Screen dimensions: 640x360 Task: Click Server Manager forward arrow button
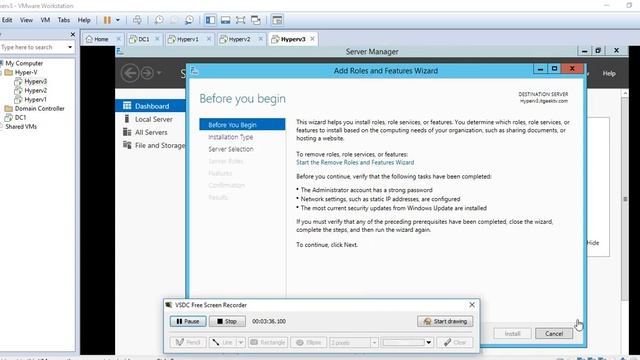coord(147,73)
